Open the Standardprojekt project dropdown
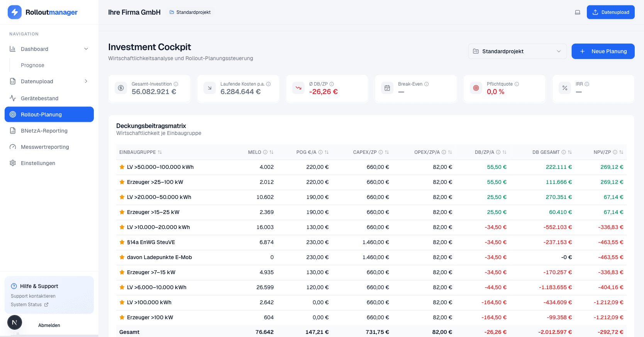 [517, 51]
